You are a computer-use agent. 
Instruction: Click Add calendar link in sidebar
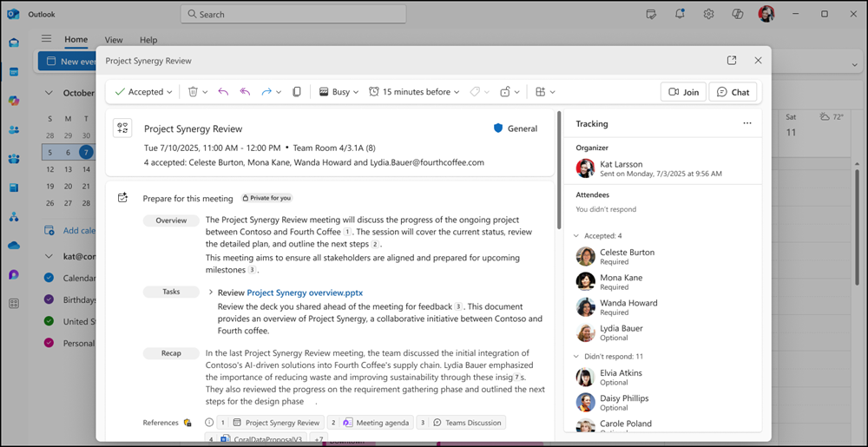(x=71, y=231)
